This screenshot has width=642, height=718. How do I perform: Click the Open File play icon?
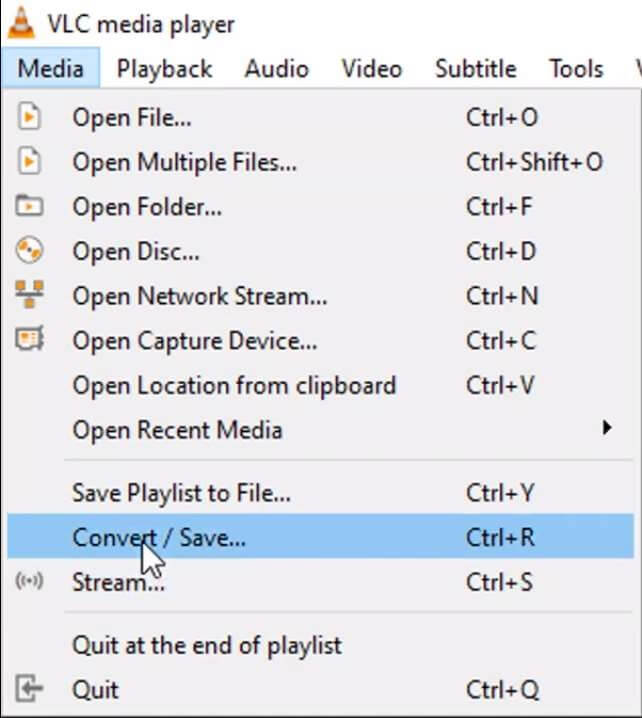click(30, 117)
